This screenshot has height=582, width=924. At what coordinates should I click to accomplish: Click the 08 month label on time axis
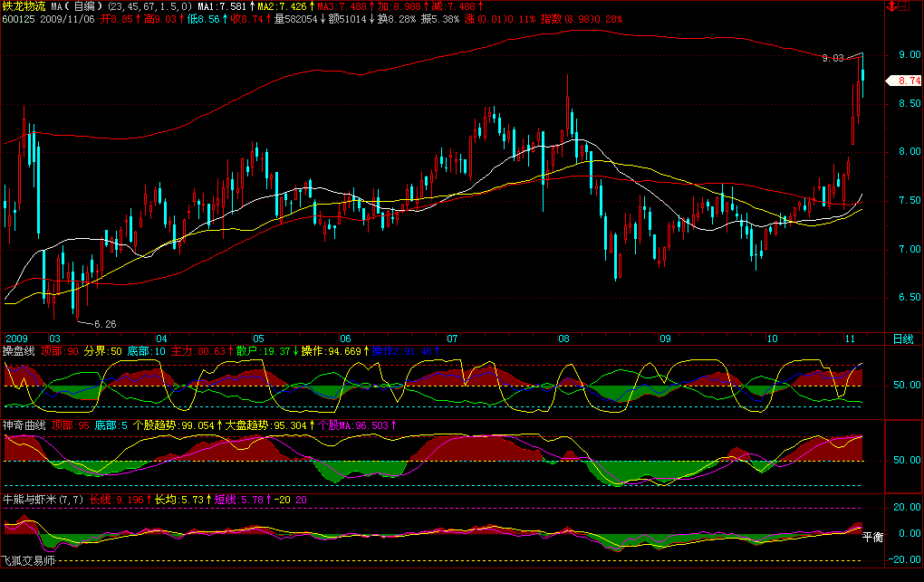pos(563,338)
